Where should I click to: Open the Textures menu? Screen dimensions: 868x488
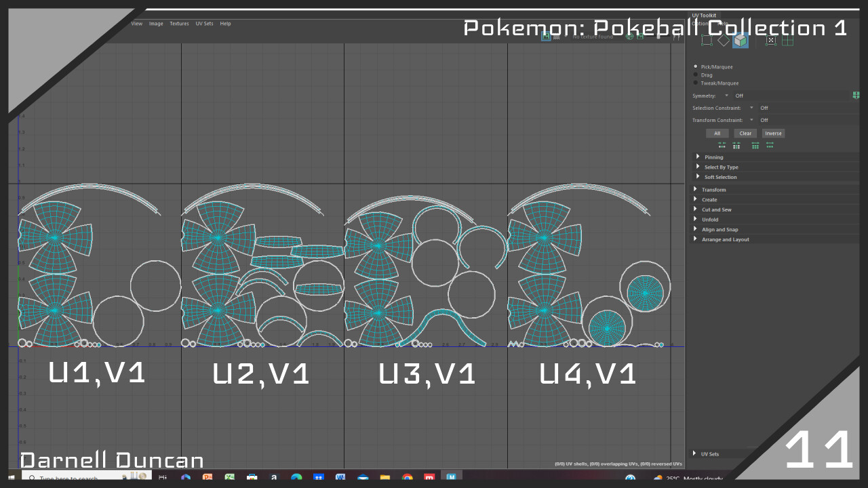click(x=179, y=23)
